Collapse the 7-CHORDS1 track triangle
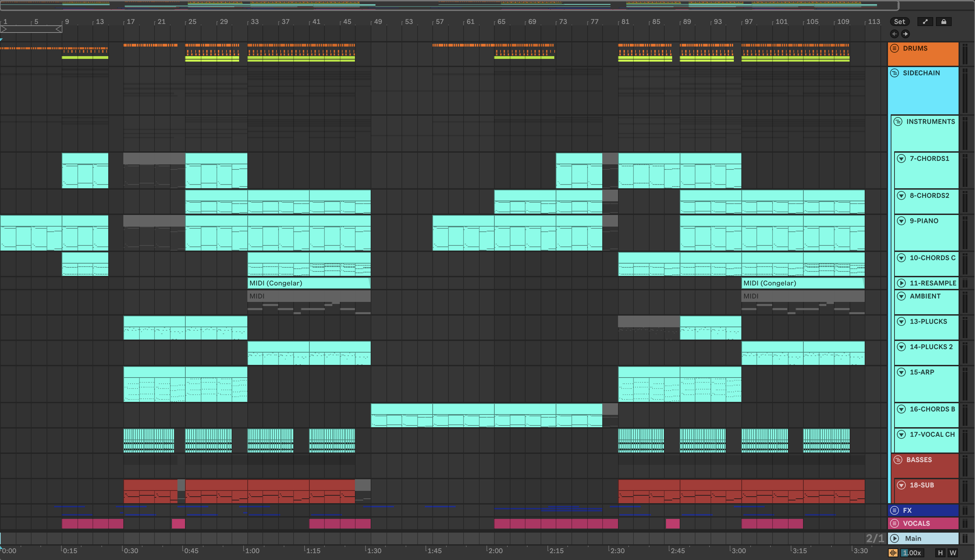Screen dimensions: 975x560 click(901, 158)
